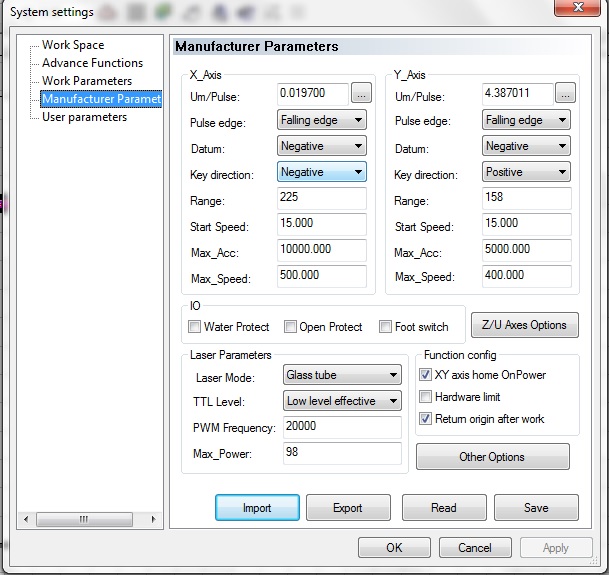Open the X_Axis Pulse edge dropdown

(321, 120)
